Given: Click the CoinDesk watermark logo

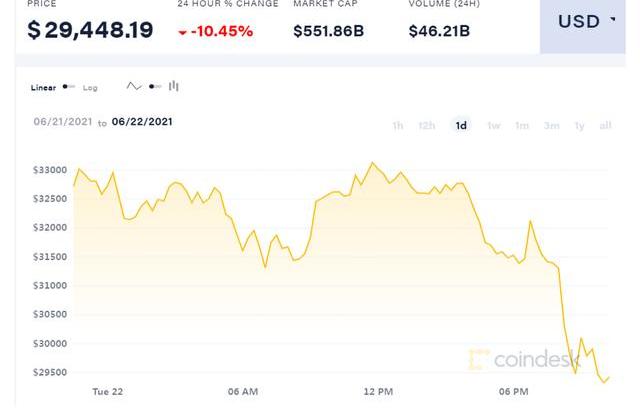Looking at the screenshot, I should (515, 357).
